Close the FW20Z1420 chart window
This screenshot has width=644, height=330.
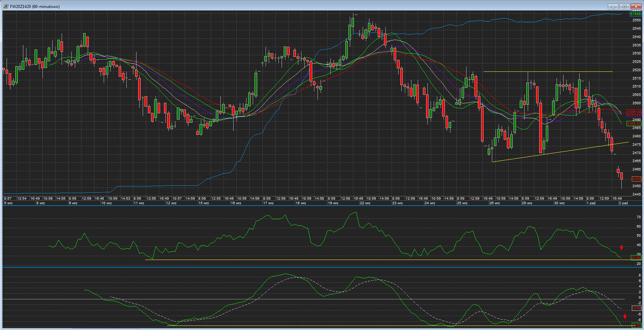tap(637, 6)
